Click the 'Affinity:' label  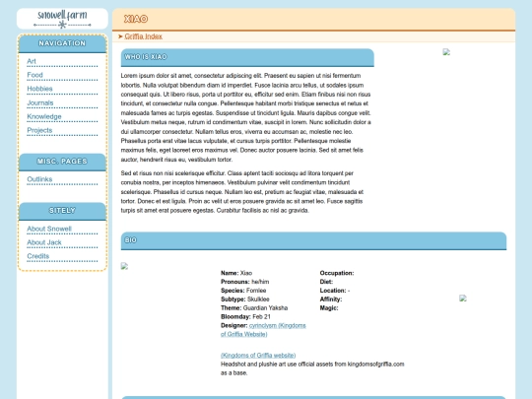[x=331, y=299]
